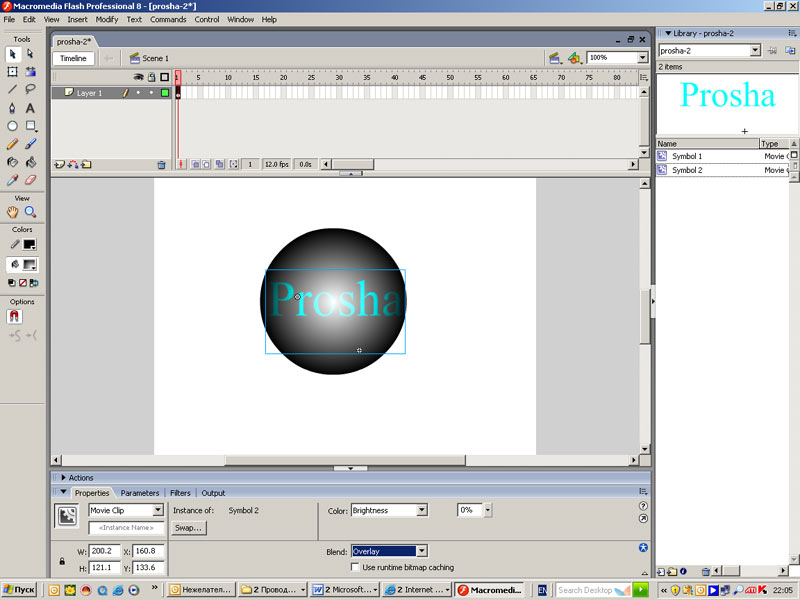Viewport: 800px width, 600px height.
Task: Pick the Oval tool
Action: [12, 126]
